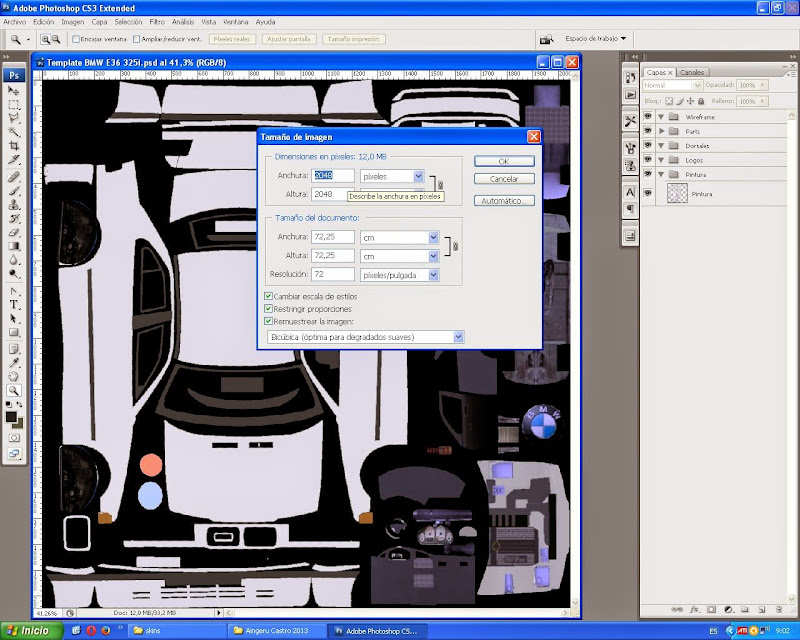Select the Zoom tool in toolbox
This screenshot has height=640, width=800.
(14, 391)
